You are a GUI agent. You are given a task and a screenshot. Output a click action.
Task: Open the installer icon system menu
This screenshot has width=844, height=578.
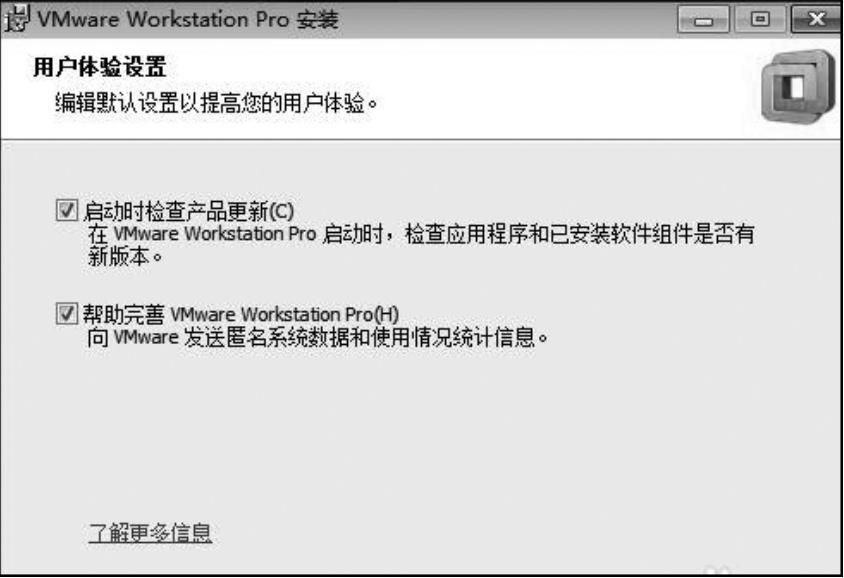15,19
